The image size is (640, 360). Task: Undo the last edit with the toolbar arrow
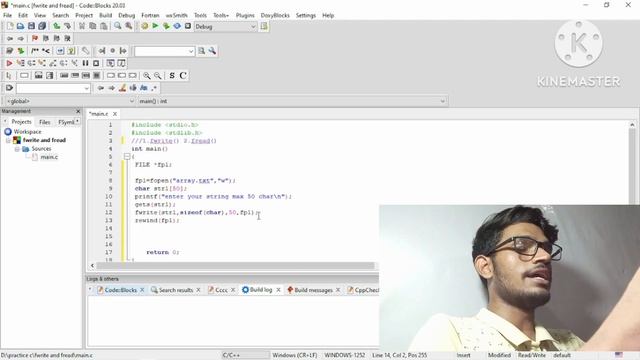[x=57, y=26]
